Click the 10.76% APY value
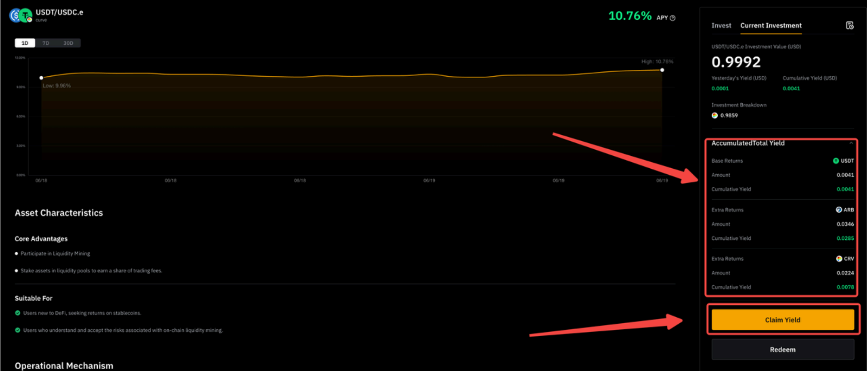 629,16
